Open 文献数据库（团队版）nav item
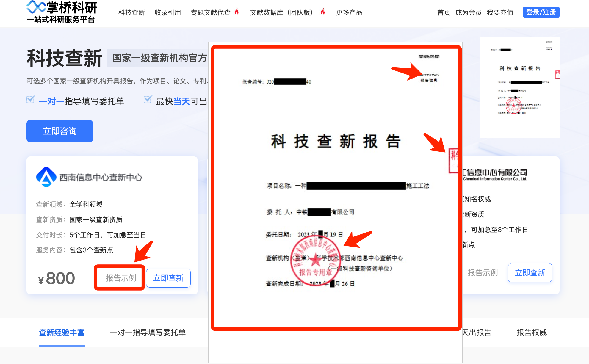Viewport: 589px width, 364px height. 281,12
